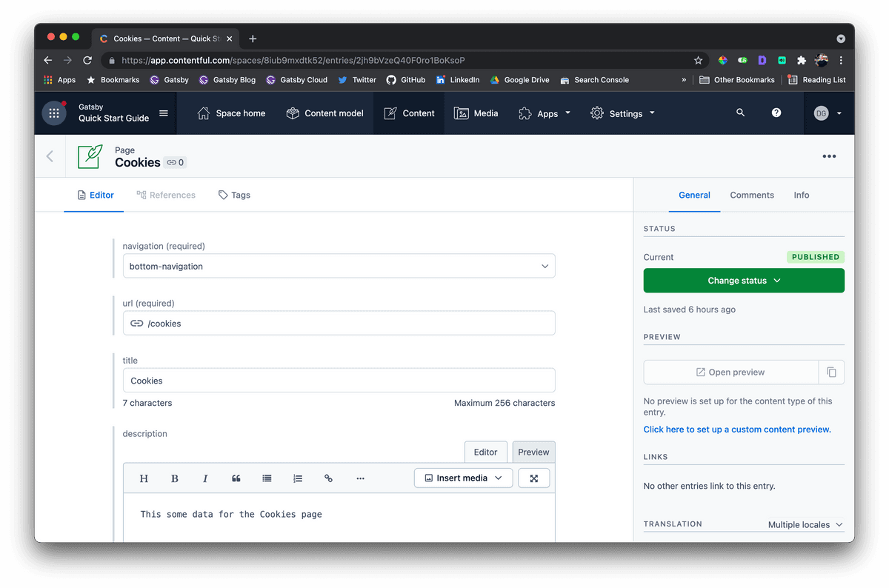Toggle a numbered list in the editor
This screenshot has width=889, height=588.
pyautogui.click(x=298, y=478)
